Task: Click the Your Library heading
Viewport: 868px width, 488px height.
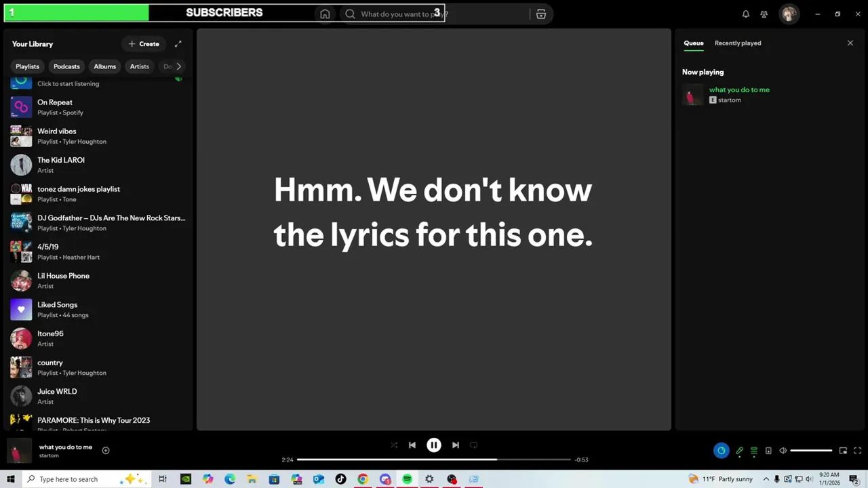Action: pyautogui.click(x=32, y=44)
